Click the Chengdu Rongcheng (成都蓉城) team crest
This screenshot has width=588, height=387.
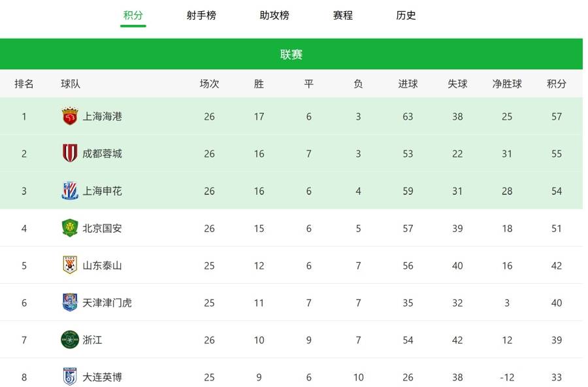[70, 154]
